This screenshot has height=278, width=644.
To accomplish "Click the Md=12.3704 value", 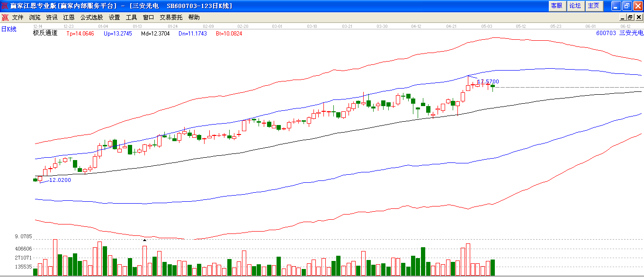I will [x=155, y=34].
